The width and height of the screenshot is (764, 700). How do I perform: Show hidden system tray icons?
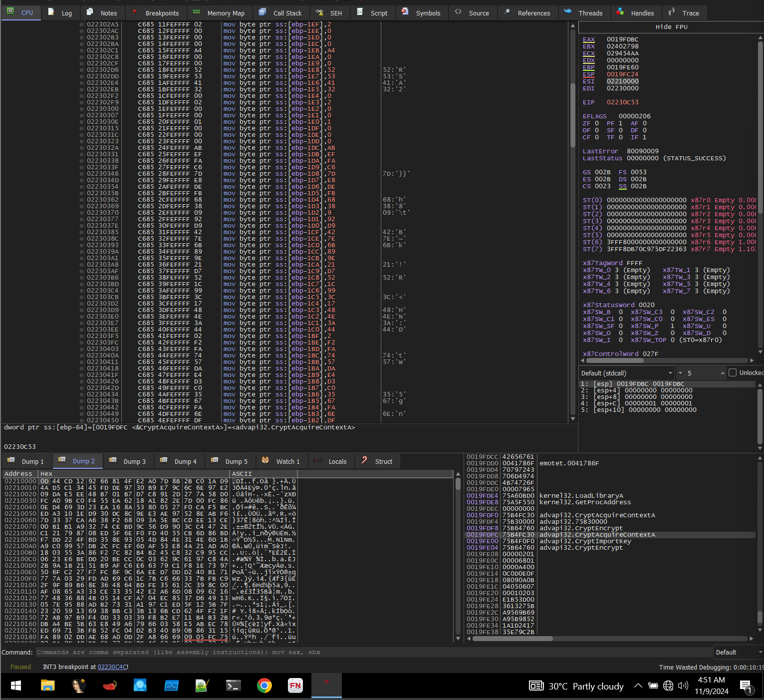pyautogui.click(x=638, y=686)
